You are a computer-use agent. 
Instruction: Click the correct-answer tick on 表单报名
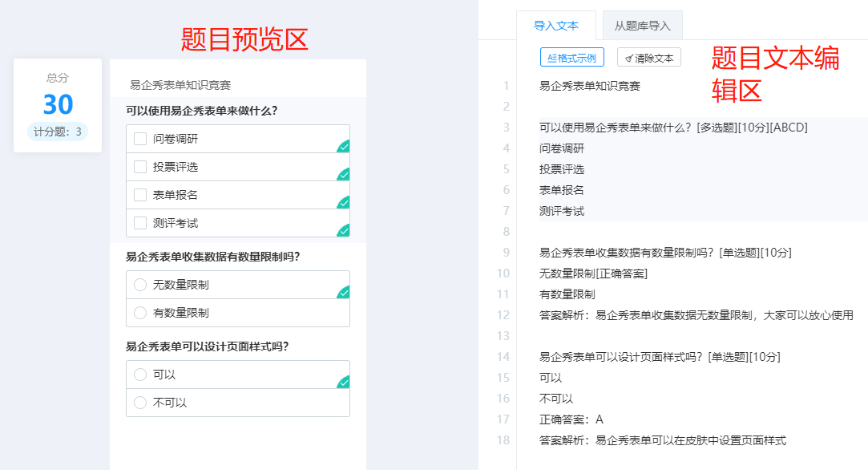pos(344,203)
